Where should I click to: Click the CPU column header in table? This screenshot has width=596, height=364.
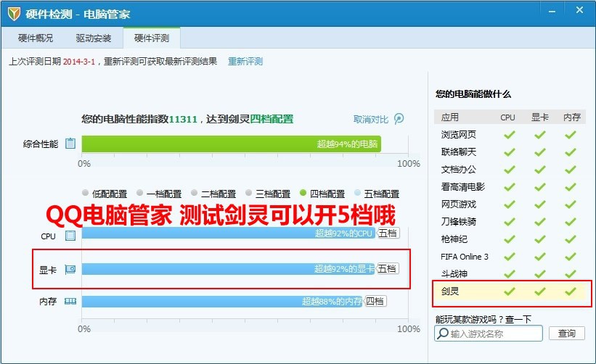point(508,117)
